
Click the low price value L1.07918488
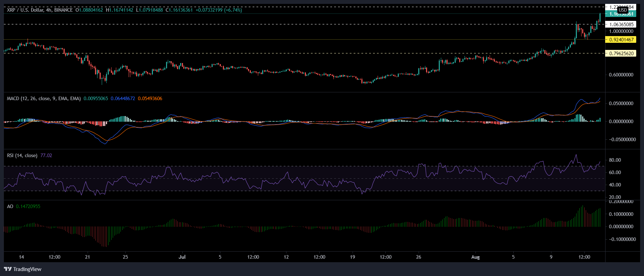(x=149, y=10)
